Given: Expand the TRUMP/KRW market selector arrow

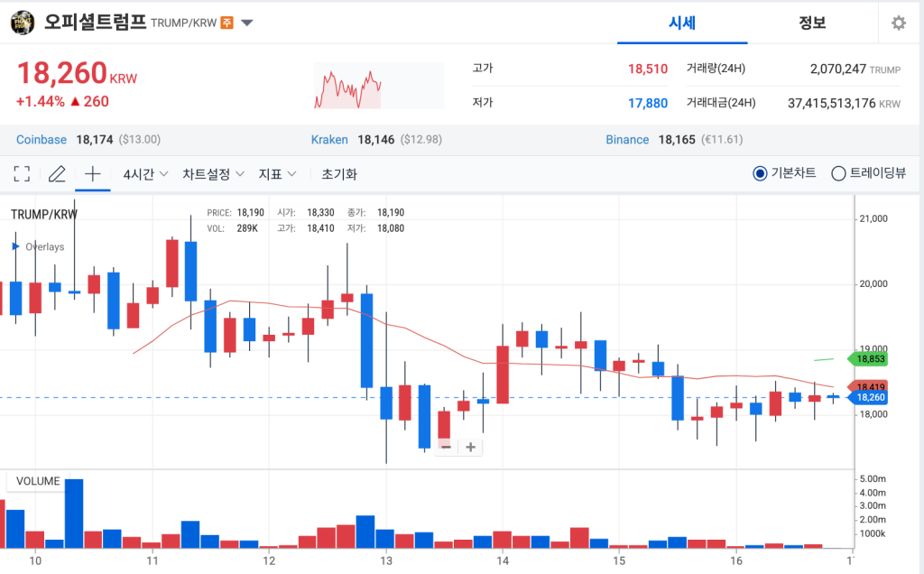Looking at the screenshot, I should click(x=247, y=23).
